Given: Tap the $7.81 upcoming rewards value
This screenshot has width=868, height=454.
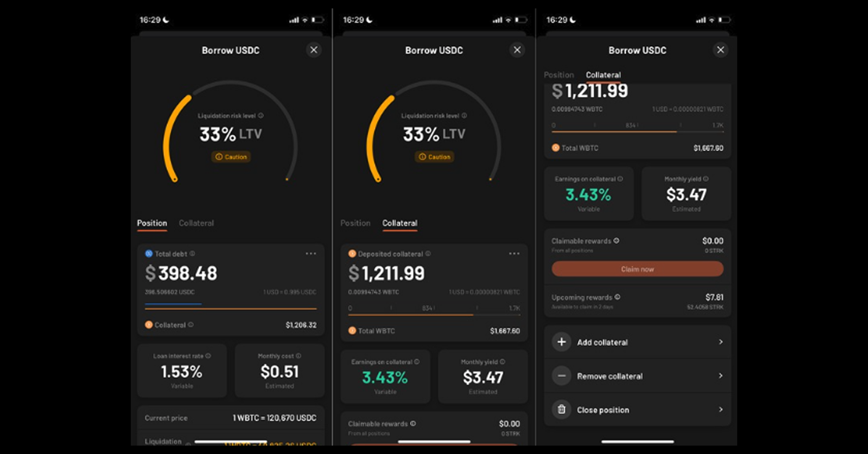Looking at the screenshot, I should point(715,297).
